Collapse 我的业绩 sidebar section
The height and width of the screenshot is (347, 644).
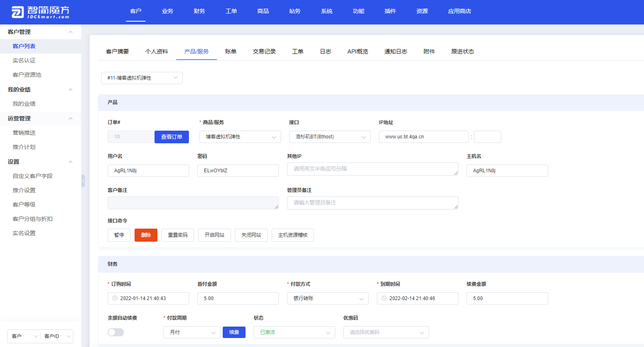tap(71, 89)
